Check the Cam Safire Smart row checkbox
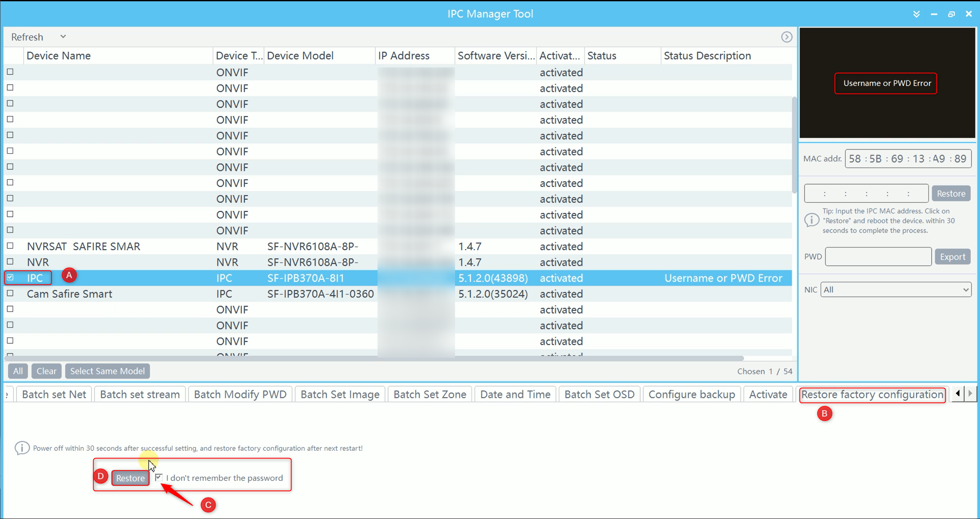Screen dimensions: 980x519 click(x=10, y=293)
